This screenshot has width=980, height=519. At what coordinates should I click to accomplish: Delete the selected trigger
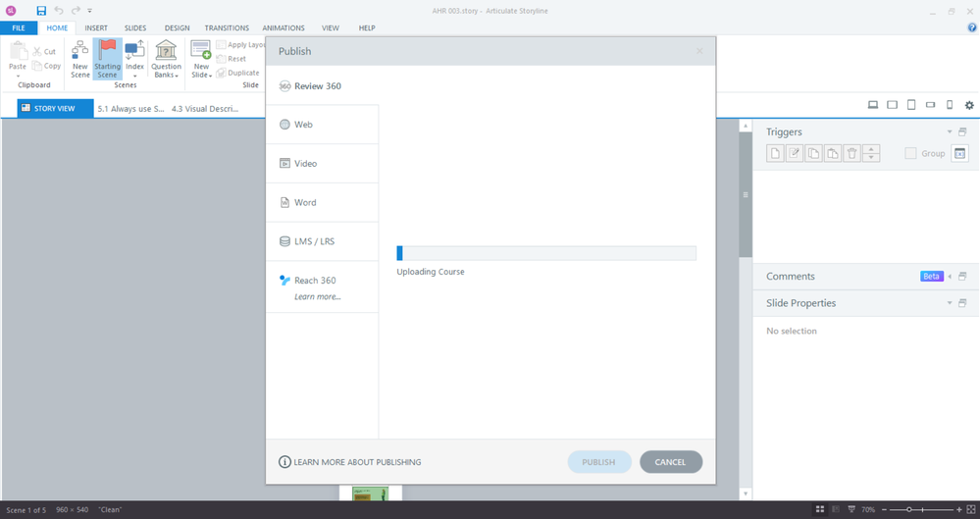point(851,154)
